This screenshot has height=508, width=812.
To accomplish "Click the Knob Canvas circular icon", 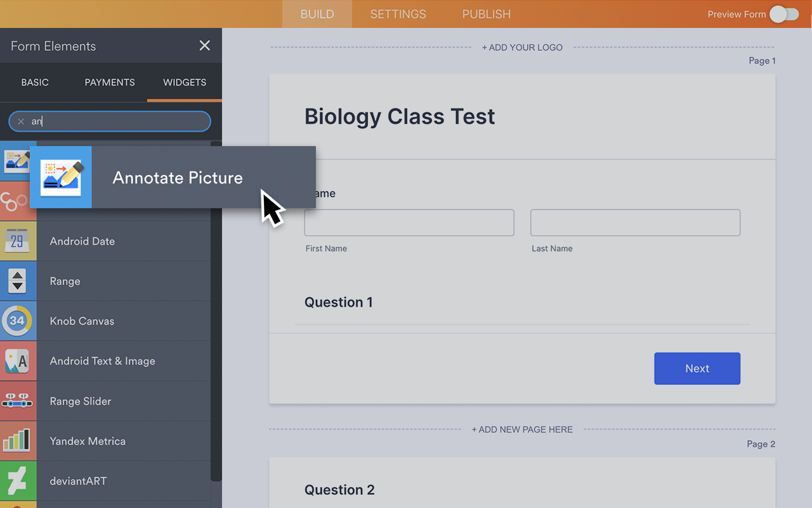I will pos(18,321).
